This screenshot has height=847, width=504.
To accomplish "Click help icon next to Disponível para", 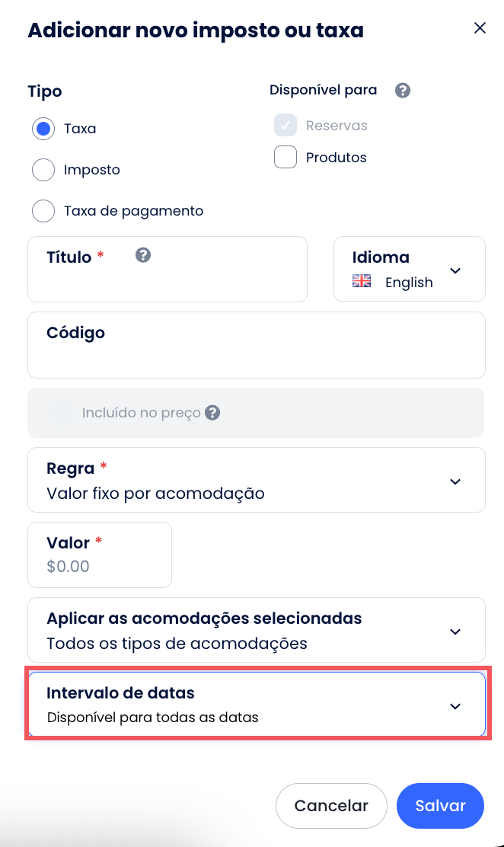I will coord(403,91).
